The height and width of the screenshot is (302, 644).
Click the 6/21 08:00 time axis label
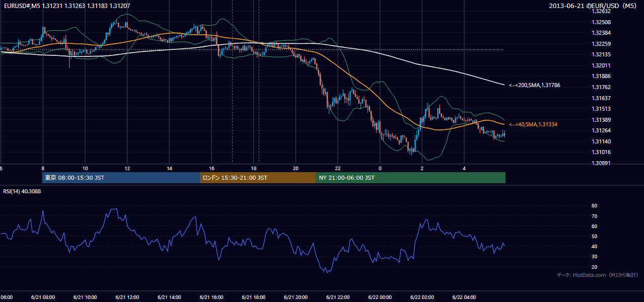(x=43, y=297)
